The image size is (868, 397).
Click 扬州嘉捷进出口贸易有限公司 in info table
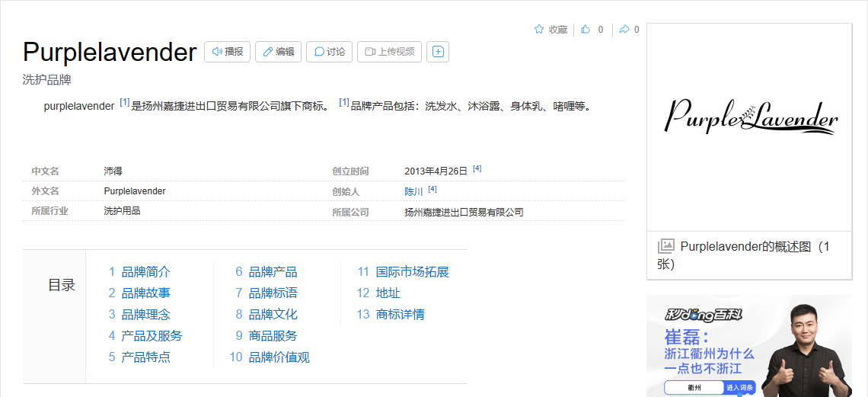(464, 212)
